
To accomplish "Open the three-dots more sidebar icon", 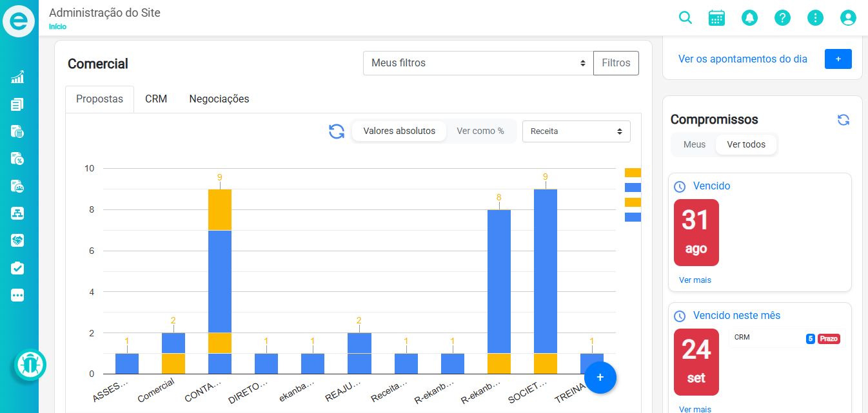I will (x=17, y=295).
